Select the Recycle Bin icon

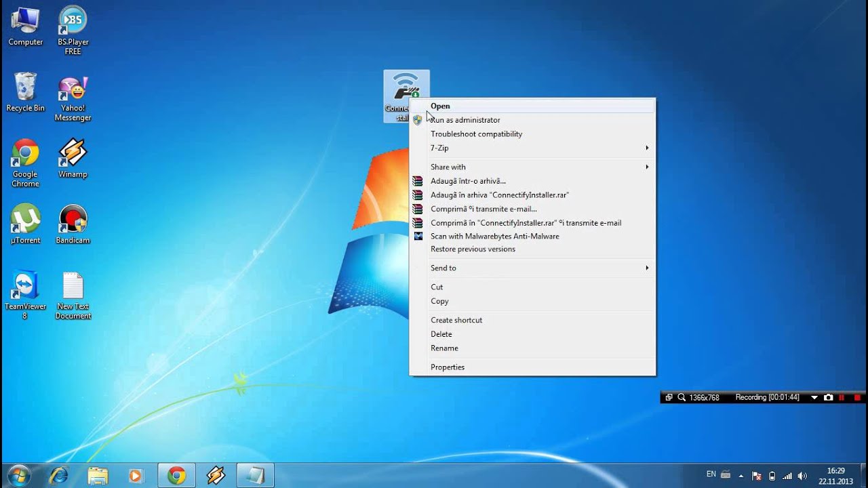(25, 92)
